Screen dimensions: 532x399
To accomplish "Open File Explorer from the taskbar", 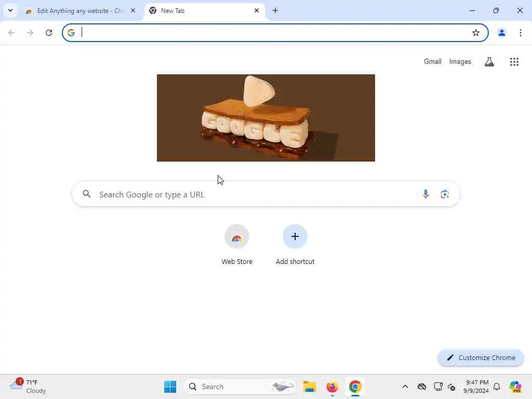I will 310,387.
